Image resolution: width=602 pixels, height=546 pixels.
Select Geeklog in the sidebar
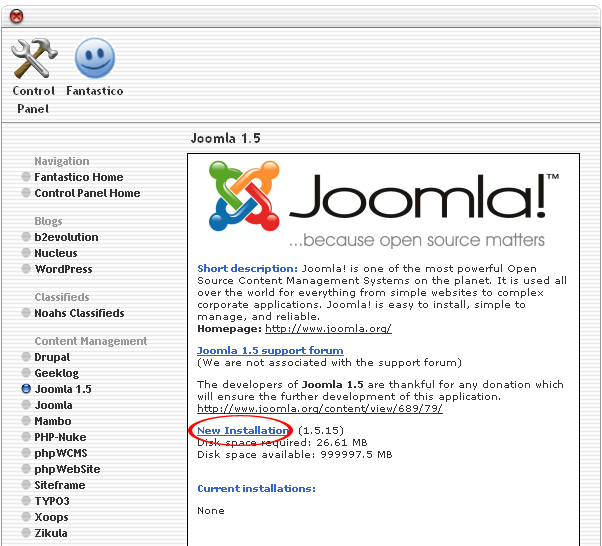[x=56, y=373]
